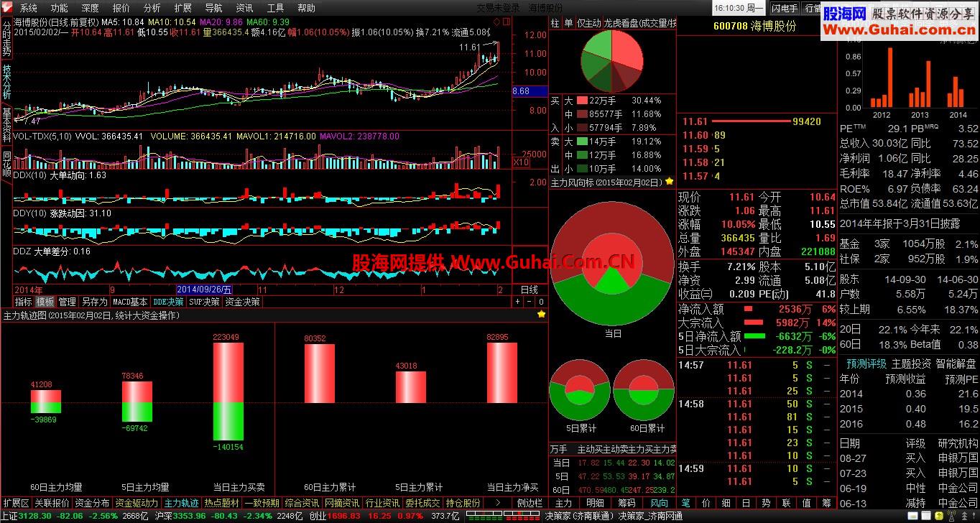
Task: Select the 资金决策 template tab
Action: click(242, 302)
